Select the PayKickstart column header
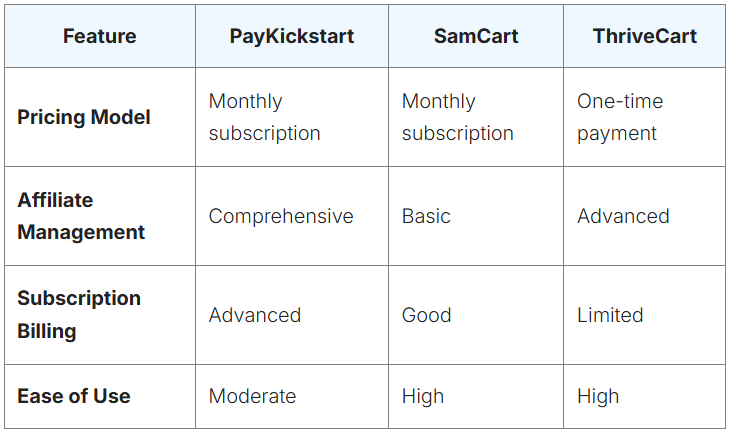Image resolution: width=731 pixels, height=434 pixels. tap(292, 37)
